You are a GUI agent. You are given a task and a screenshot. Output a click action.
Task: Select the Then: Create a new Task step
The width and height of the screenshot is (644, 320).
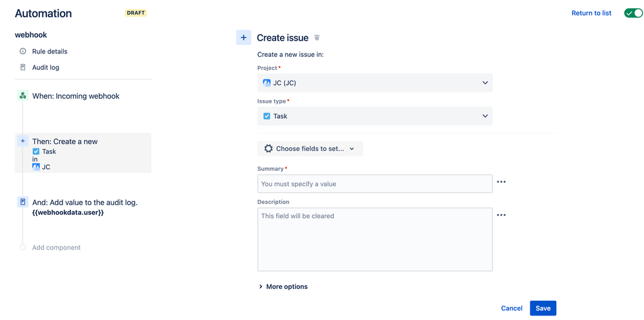tap(83, 153)
